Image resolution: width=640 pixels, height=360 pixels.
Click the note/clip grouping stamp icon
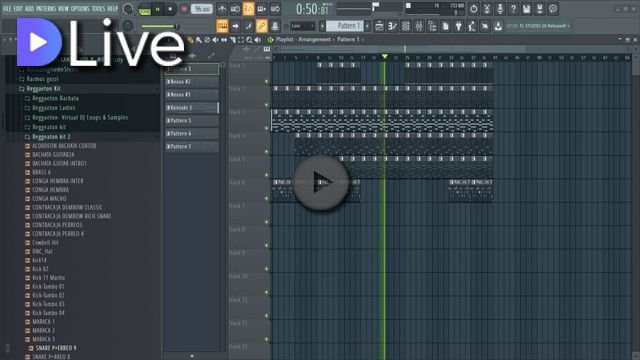[x=275, y=26]
